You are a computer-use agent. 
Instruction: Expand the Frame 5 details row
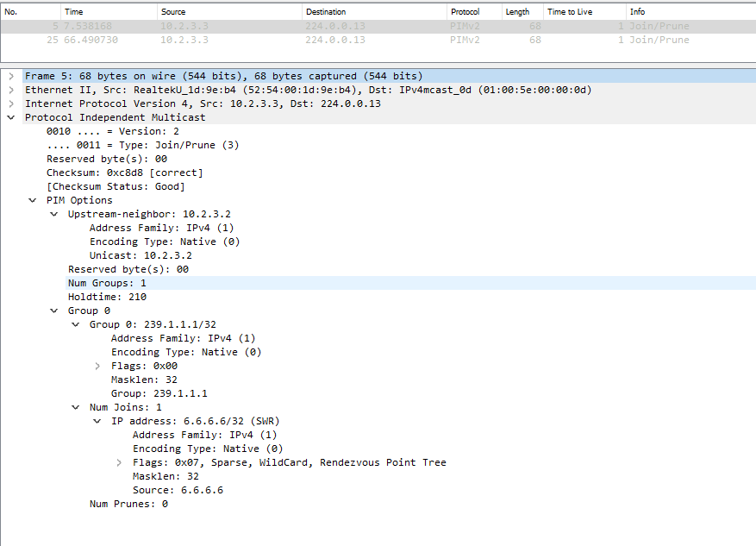(11, 76)
